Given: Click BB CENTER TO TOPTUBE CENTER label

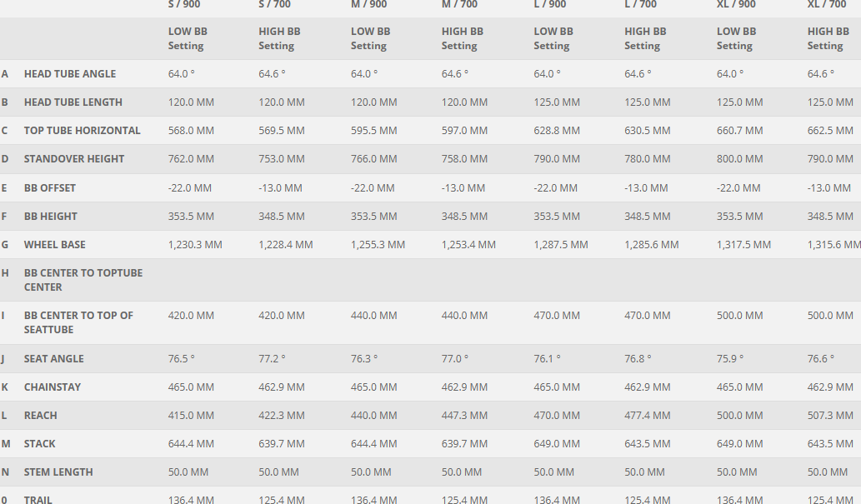Looking at the screenshot, I should 83,280.
